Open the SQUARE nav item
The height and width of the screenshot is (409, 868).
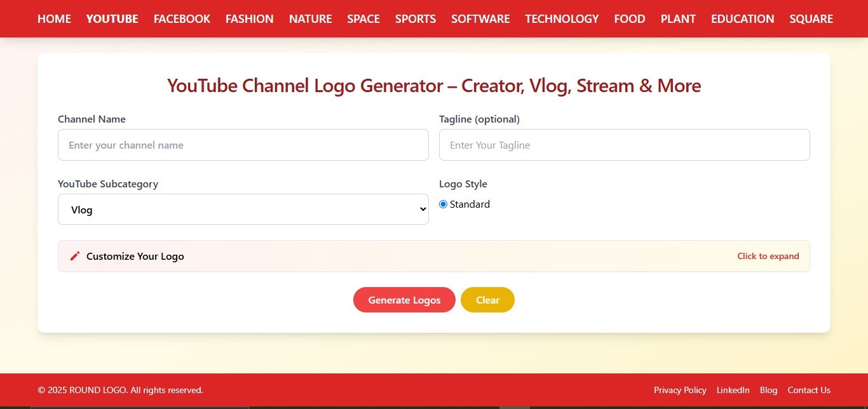tap(811, 19)
